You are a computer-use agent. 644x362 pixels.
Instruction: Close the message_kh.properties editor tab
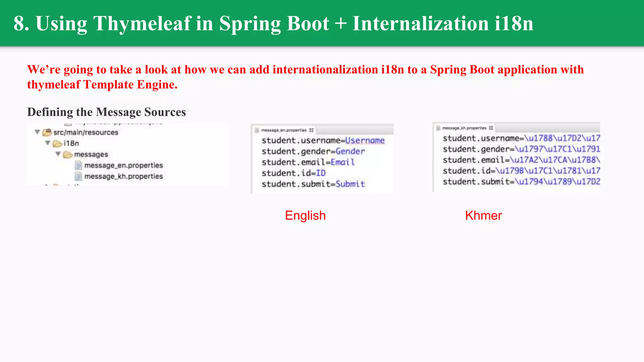point(491,128)
